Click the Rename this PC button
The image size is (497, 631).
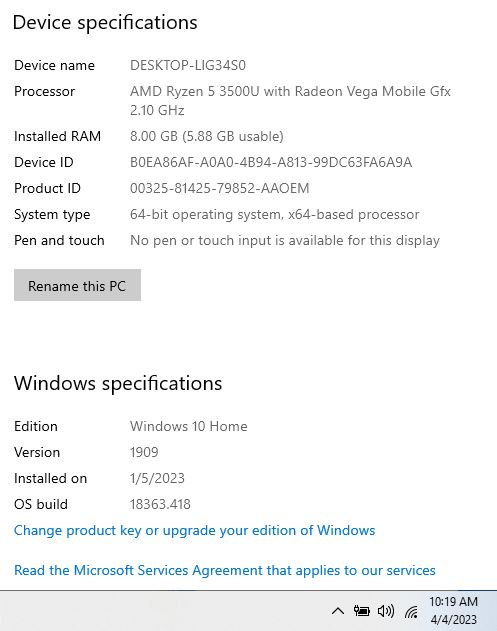77,285
